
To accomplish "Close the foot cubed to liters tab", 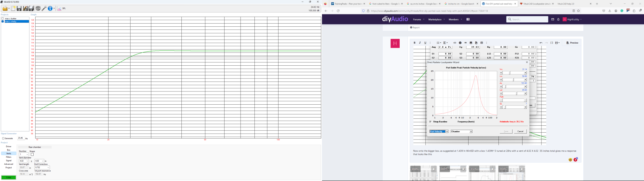I will point(402,4).
